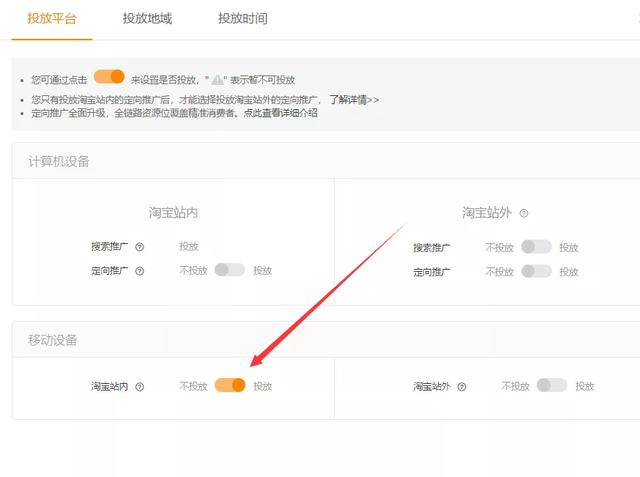Click the 了解详情>> link
Image resolution: width=640 pixels, height=477 pixels.
click(354, 100)
